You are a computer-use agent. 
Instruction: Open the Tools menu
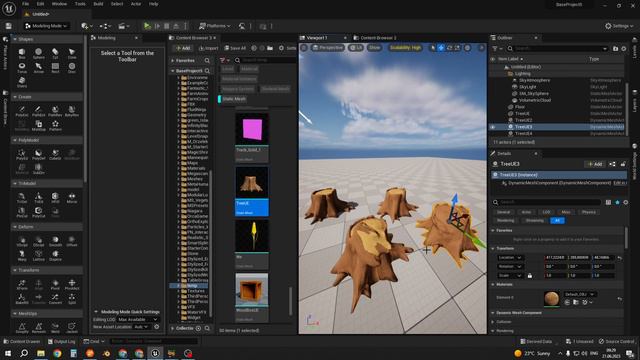pyautogui.click(x=80, y=4)
